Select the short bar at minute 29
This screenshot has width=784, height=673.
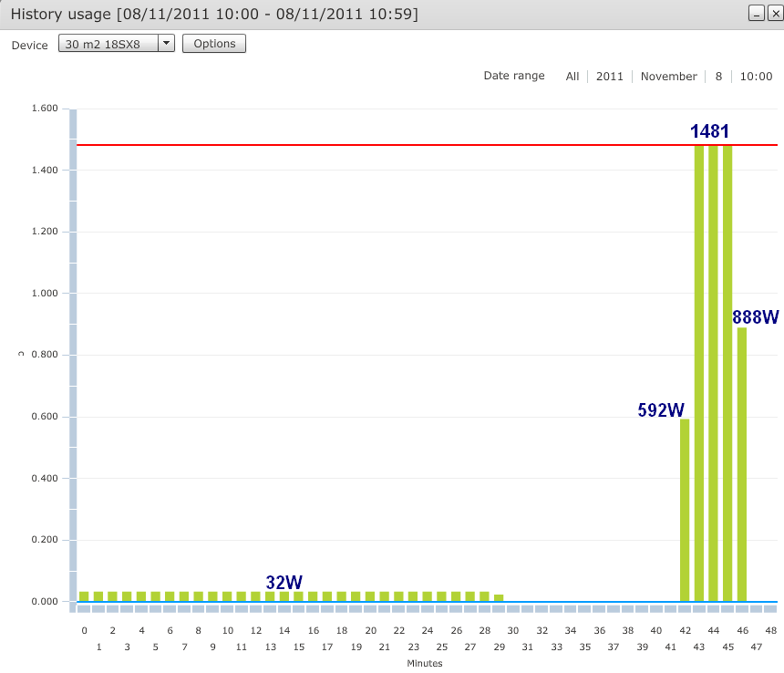pyautogui.click(x=499, y=598)
